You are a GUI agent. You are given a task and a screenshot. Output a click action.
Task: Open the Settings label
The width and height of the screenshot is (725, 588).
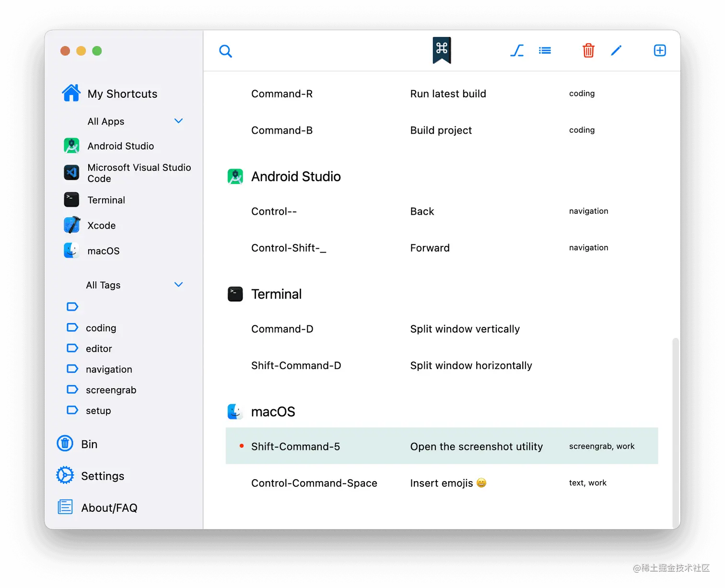pos(103,476)
